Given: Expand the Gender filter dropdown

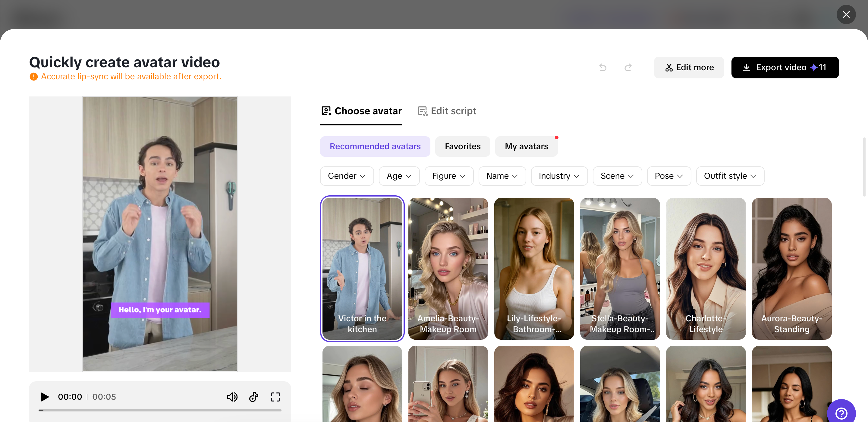Looking at the screenshot, I should click(346, 176).
